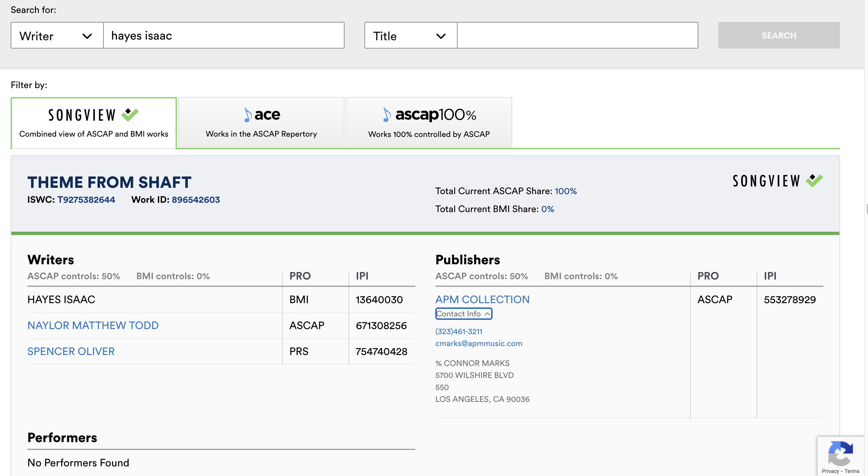Image resolution: width=868 pixels, height=476 pixels.
Task: Click the empty Title search input field
Action: click(578, 35)
